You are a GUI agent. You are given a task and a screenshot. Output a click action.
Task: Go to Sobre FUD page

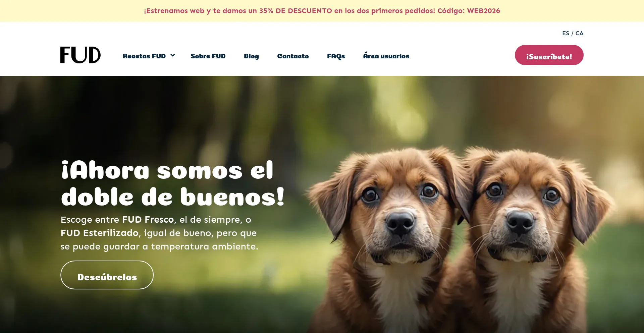(x=208, y=56)
